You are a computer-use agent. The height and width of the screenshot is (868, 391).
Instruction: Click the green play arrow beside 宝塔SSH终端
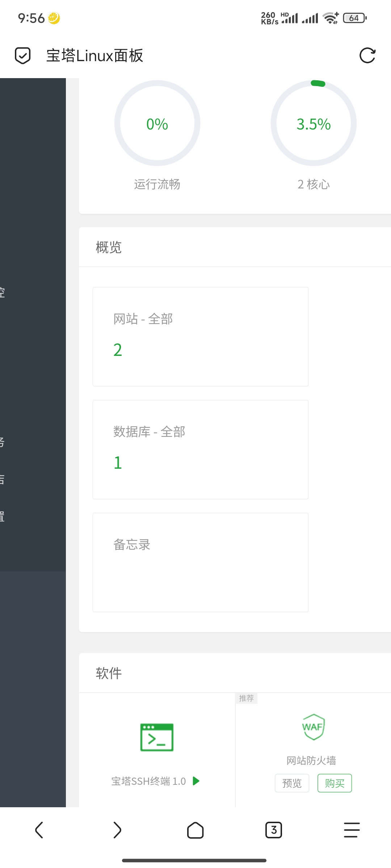click(196, 781)
